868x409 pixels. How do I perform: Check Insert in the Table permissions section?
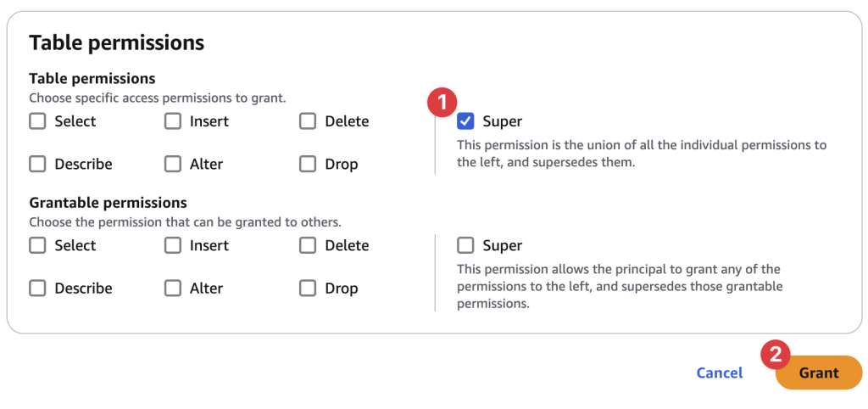coord(173,121)
